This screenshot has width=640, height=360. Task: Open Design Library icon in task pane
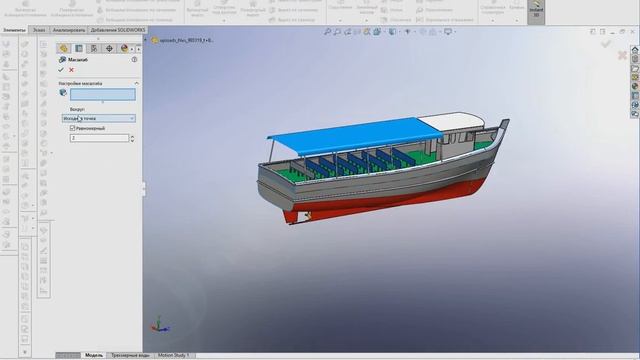click(635, 59)
